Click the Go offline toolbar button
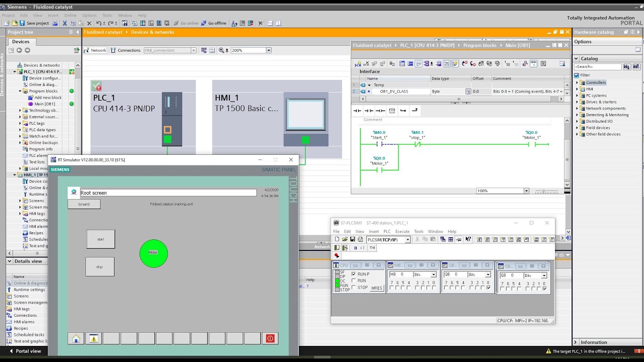The width and height of the screenshot is (644, 362). (x=213, y=23)
